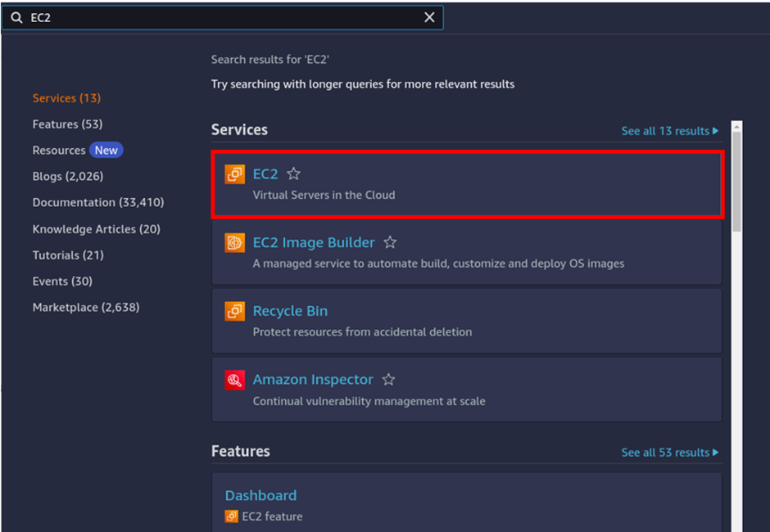Select the Knowledge Articles (20) filter
770x532 pixels.
point(97,229)
